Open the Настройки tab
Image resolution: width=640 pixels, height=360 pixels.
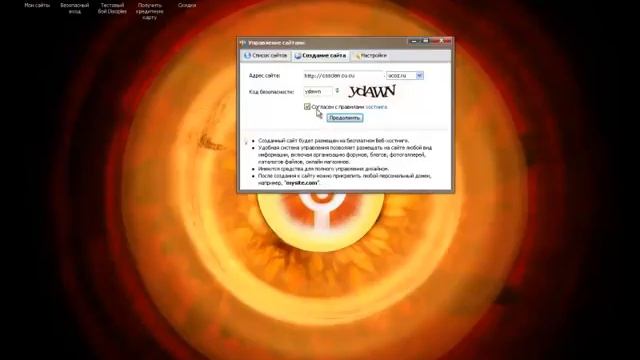point(371,56)
